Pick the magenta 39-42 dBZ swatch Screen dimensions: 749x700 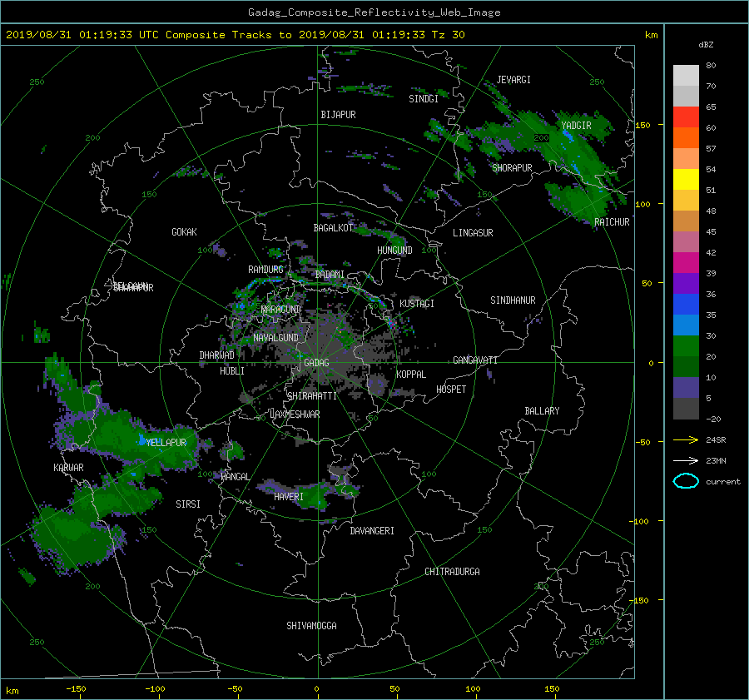point(686,262)
